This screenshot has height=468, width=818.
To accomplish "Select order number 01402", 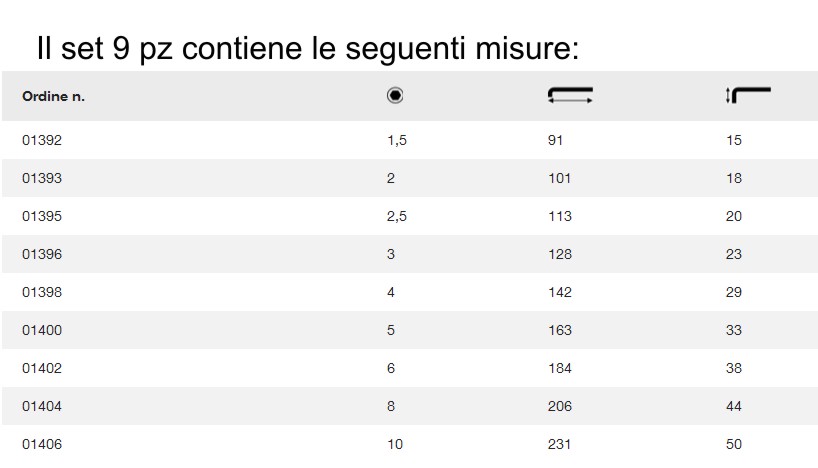I will pos(42,368).
